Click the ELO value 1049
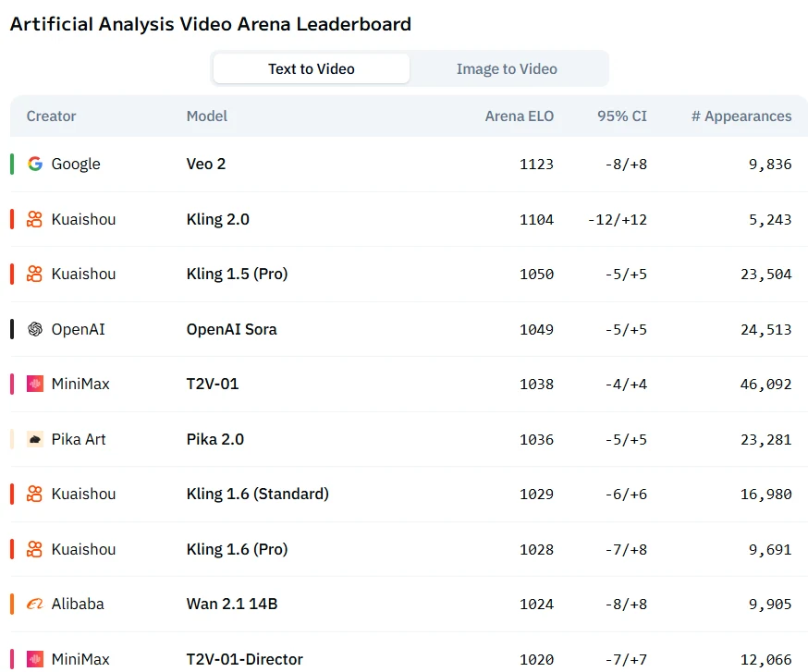This screenshot has height=672, width=808. pos(536,329)
